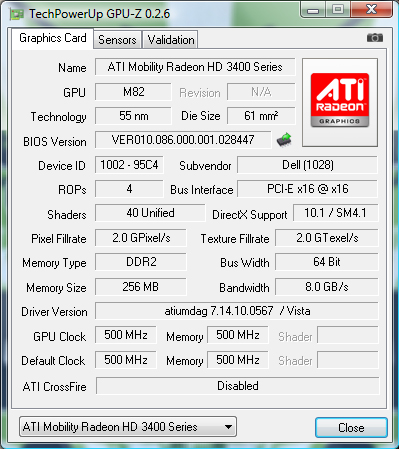Click the Bandwidth value 8.0 GB/s
The height and width of the screenshot is (449, 399).
pos(327,287)
